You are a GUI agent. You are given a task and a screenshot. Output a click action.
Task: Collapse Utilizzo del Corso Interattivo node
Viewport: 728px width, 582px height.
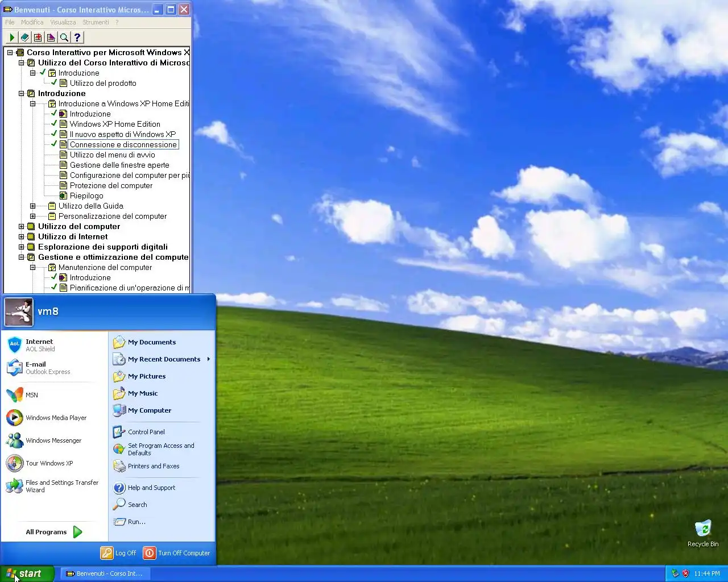(21, 63)
